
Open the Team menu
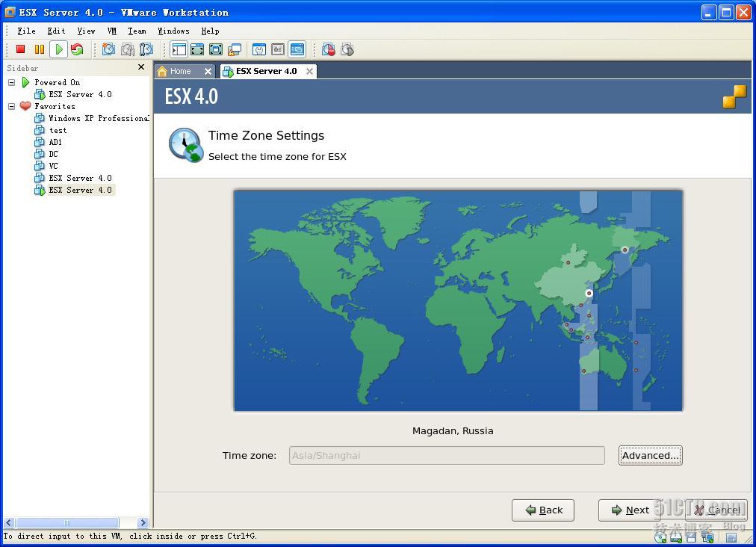point(137,31)
